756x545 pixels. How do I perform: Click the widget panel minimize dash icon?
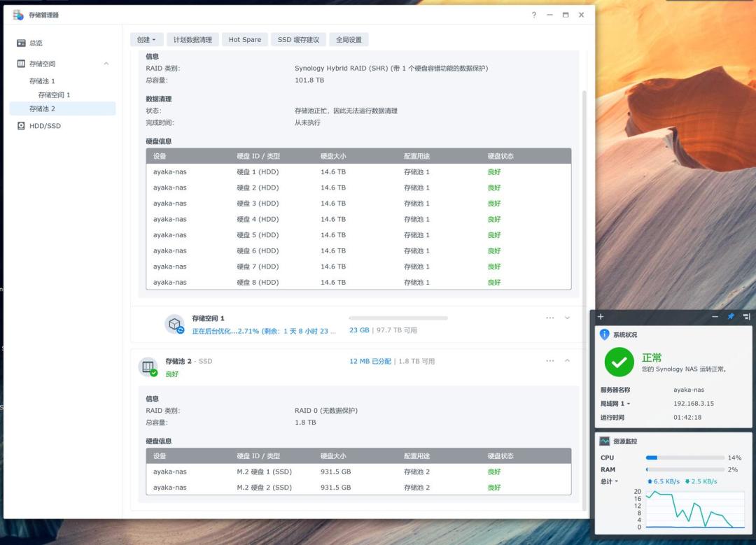click(x=715, y=317)
